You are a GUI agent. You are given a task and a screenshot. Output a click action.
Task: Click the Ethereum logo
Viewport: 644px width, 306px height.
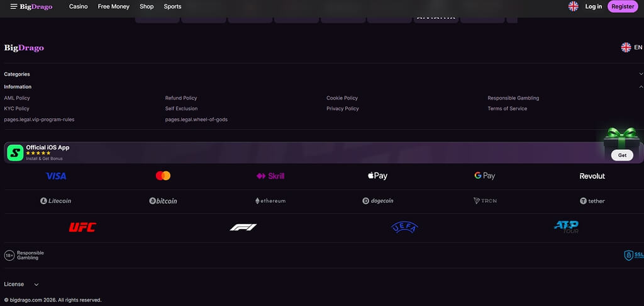270,201
